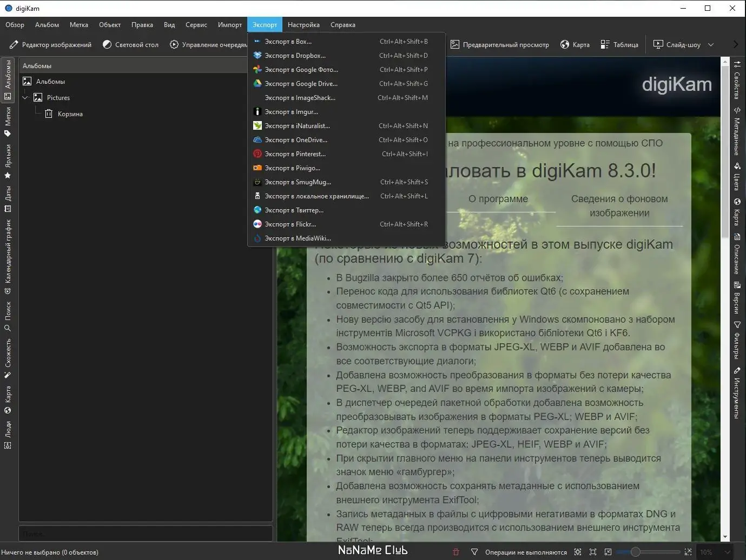Click the iNaturalist export icon
The image size is (746, 560).
[x=258, y=125]
